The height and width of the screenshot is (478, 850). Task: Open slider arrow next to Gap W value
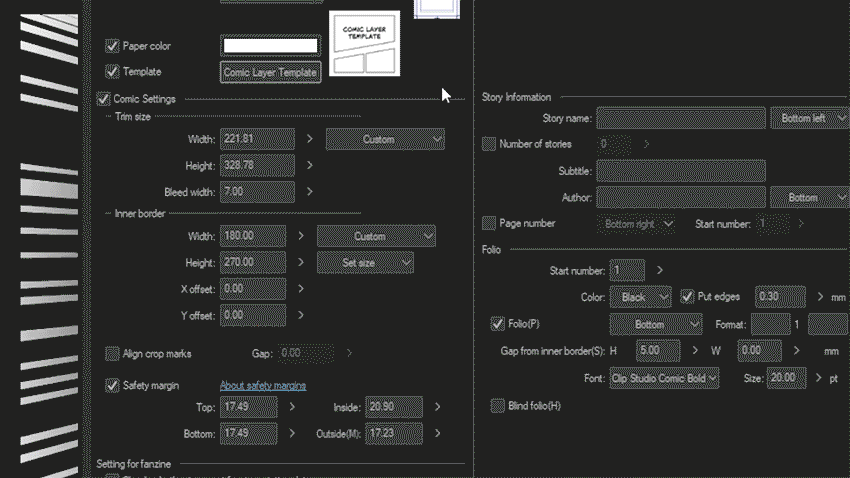[x=796, y=351]
